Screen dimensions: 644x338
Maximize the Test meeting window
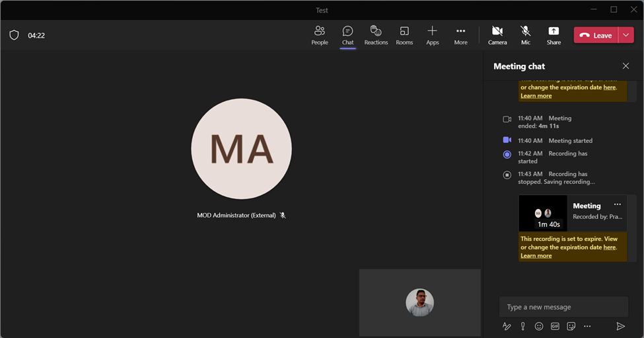coord(614,9)
